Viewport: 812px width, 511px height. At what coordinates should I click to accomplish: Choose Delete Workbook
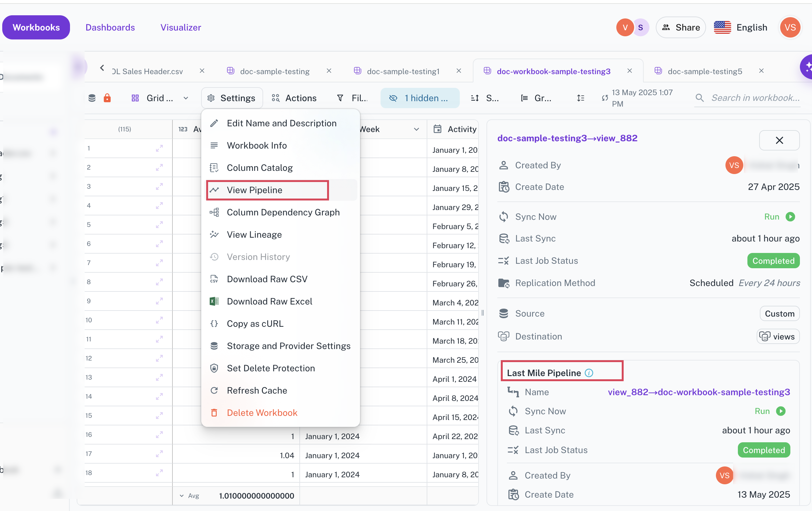pos(281,412)
